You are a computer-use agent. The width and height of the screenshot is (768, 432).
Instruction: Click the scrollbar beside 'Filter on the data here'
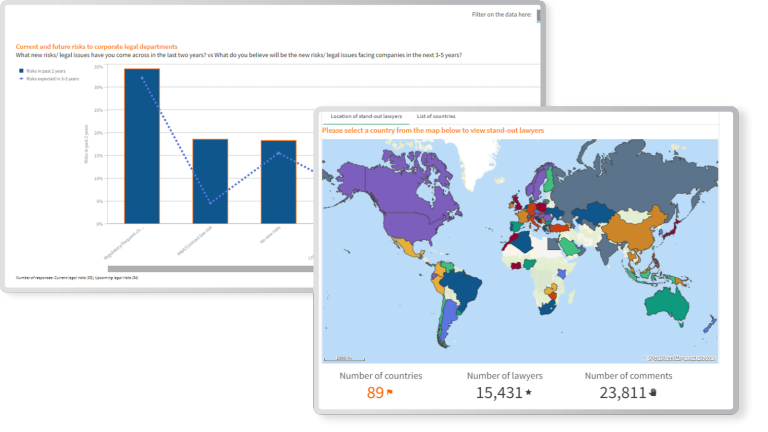[x=540, y=16]
